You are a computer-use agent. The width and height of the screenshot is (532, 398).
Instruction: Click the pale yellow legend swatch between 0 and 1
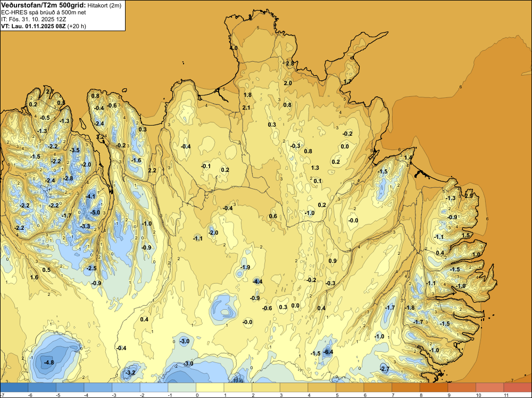tap(210, 387)
